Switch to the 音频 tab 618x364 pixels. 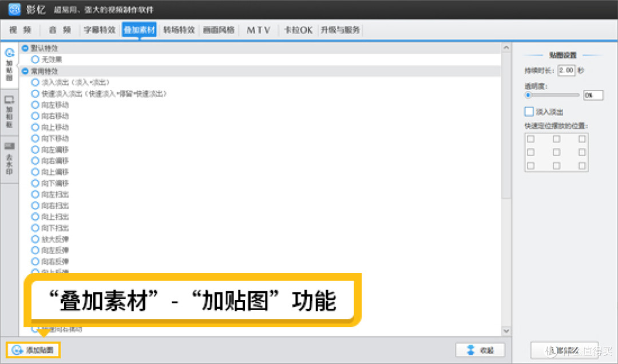(x=60, y=30)
